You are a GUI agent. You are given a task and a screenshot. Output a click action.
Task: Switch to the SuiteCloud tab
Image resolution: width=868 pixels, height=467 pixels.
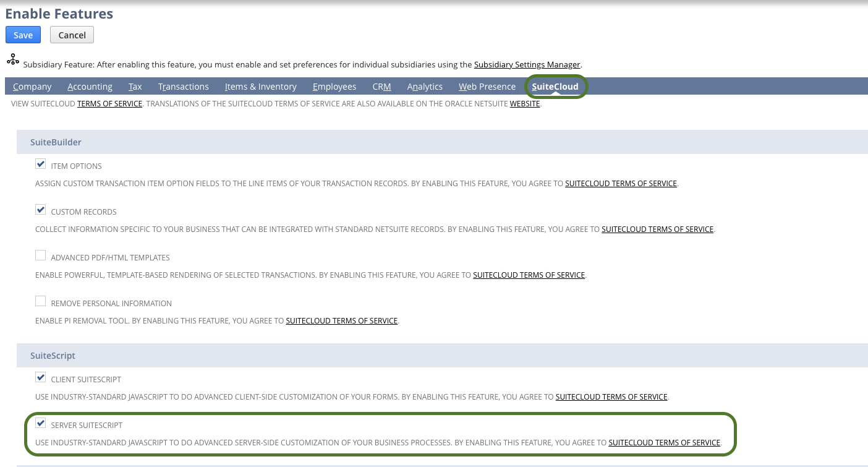(x=555, y=87)
